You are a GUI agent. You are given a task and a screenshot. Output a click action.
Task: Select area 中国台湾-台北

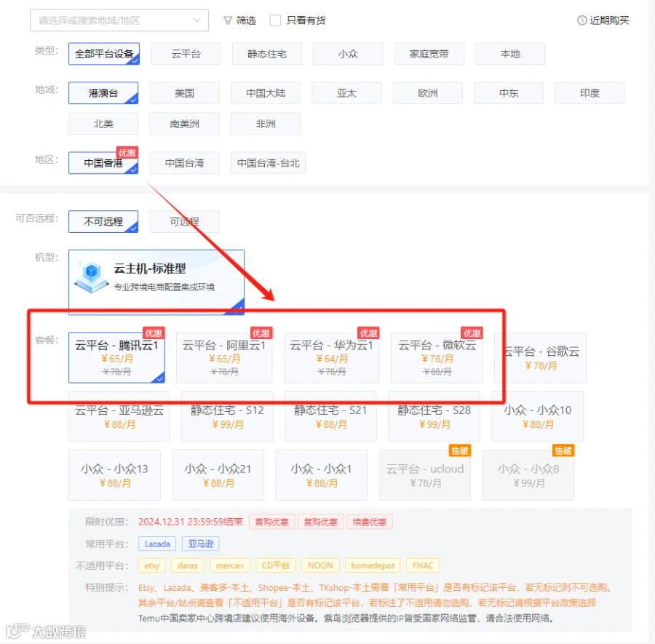[268, 163]
